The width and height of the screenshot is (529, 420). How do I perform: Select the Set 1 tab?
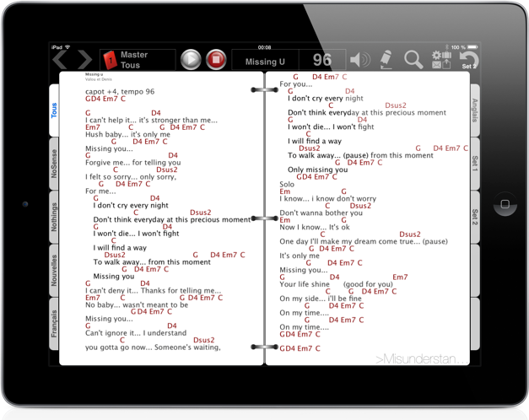[x=475, y=164]
